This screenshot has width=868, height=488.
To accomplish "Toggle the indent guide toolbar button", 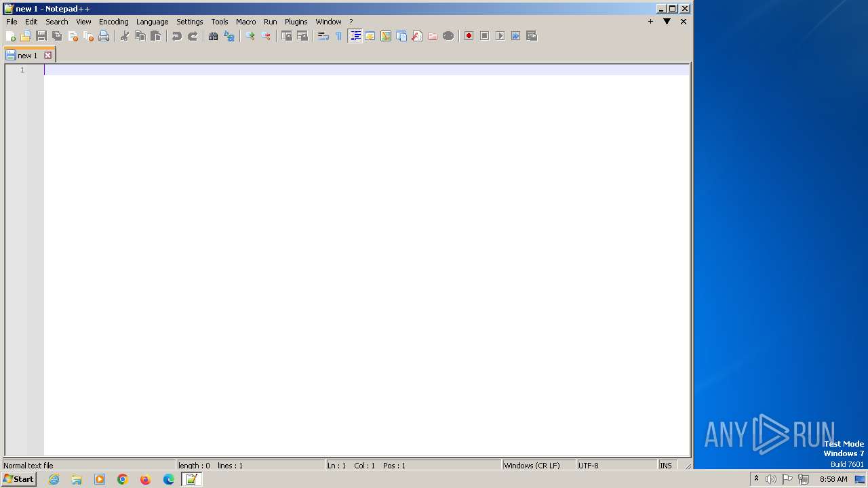I will pos(355,36).
